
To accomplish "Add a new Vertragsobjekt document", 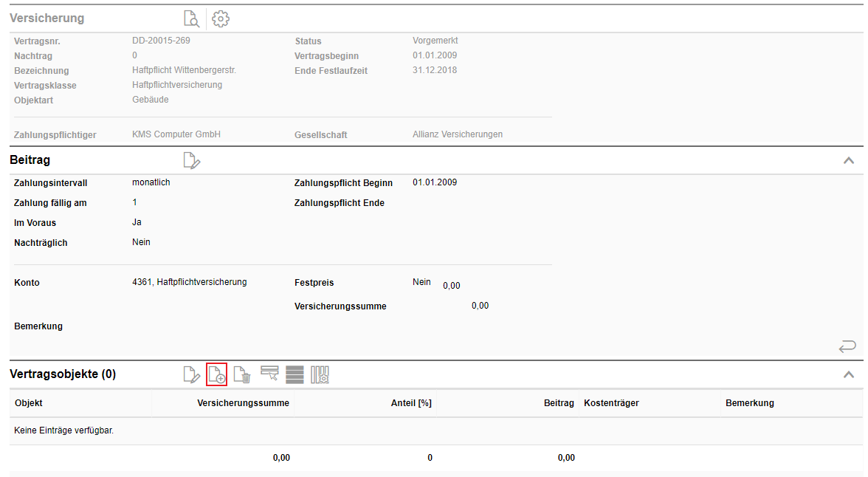I will click(x=217, y=374).
